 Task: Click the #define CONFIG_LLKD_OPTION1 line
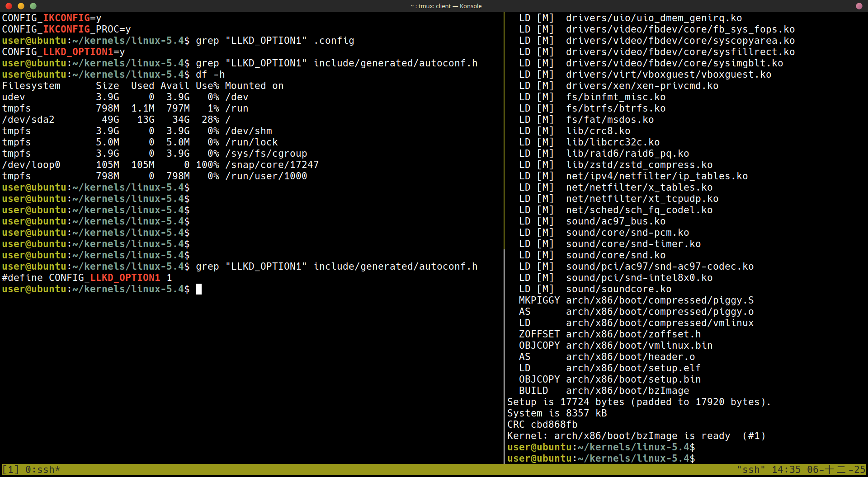point(86,277)
